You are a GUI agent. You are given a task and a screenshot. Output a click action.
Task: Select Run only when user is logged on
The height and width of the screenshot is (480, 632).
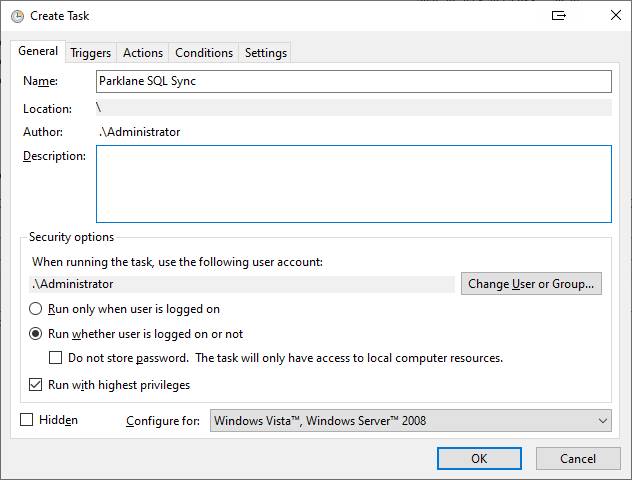[35, 309]
